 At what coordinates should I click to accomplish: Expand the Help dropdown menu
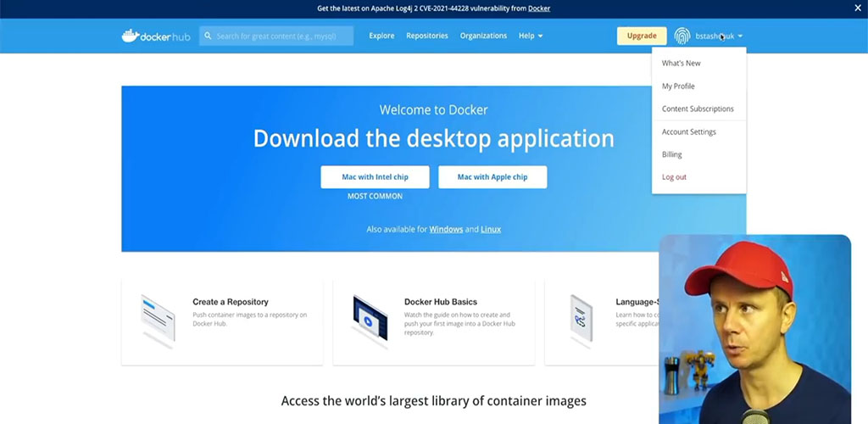pyautogui.click(x=531, y=36)
